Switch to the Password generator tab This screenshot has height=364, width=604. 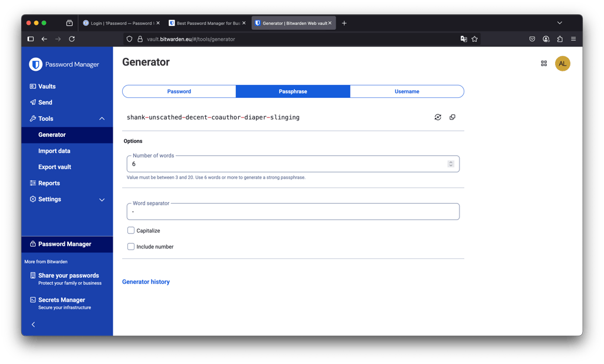click(179, 91)
